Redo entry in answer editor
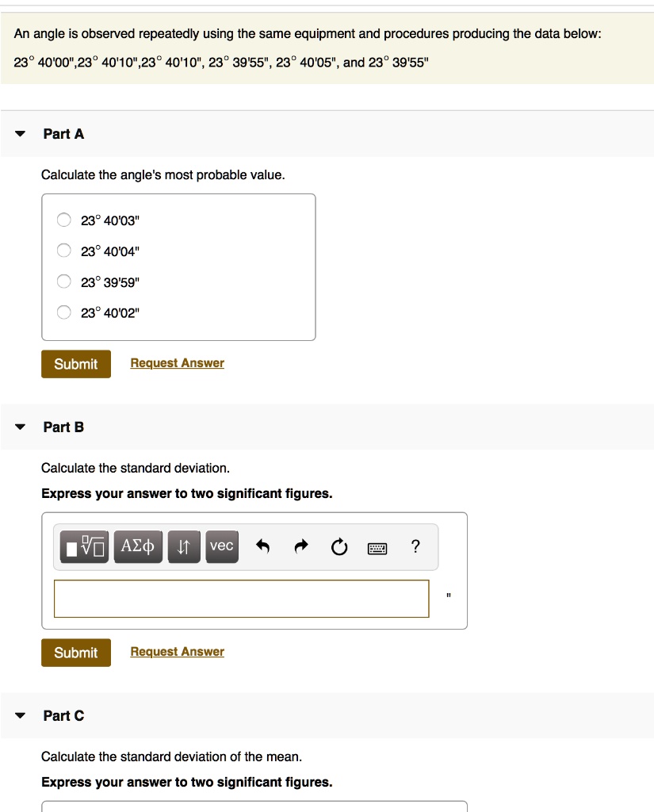 [301, 547]
